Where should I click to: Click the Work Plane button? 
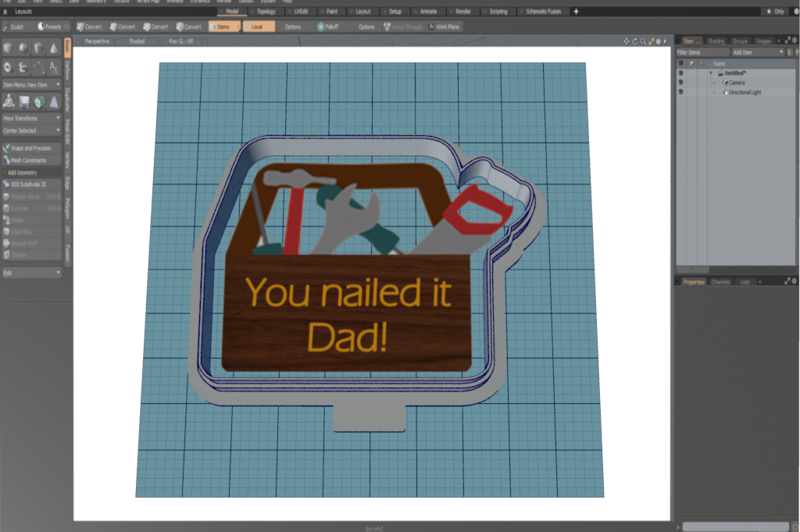point(444,27)
